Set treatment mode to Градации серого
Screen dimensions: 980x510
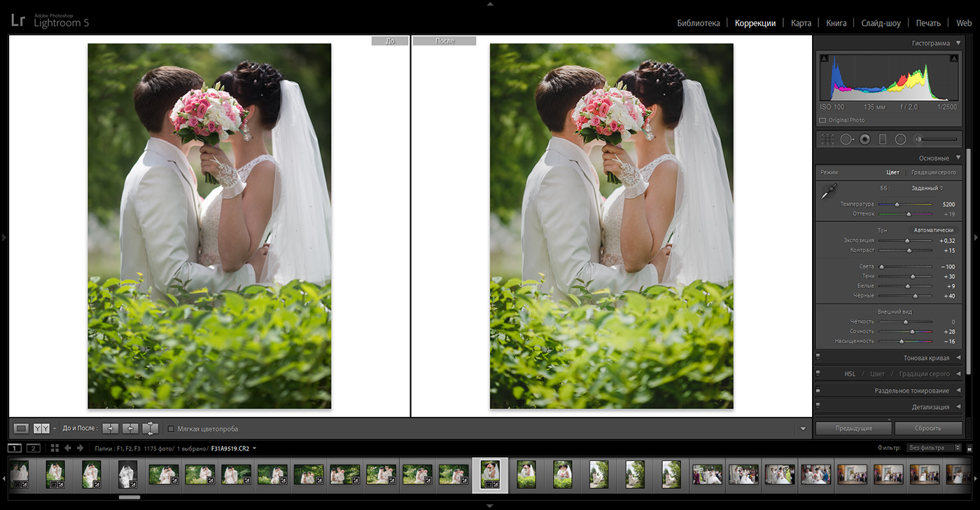coord(933,172)
